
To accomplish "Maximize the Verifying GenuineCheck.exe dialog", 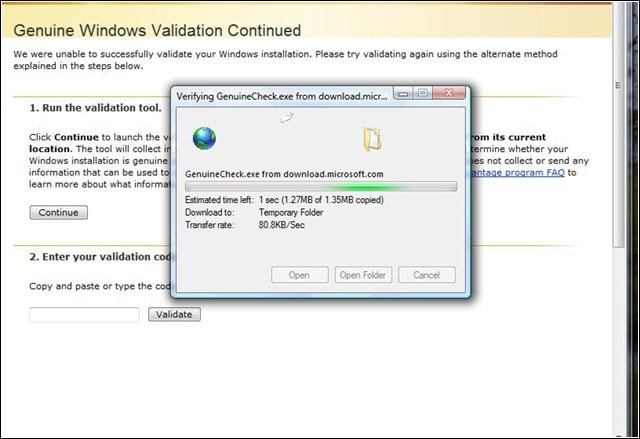I will (422, 93).
